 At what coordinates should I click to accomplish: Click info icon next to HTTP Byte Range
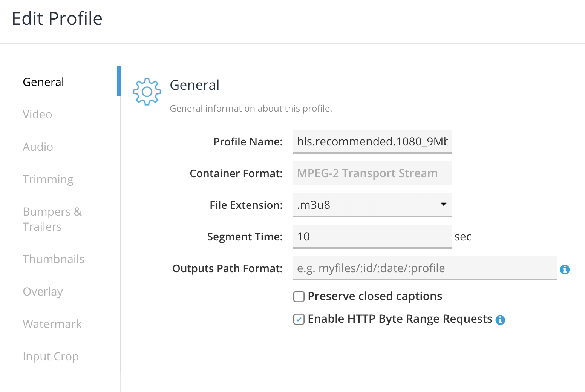tap(500, 320)
